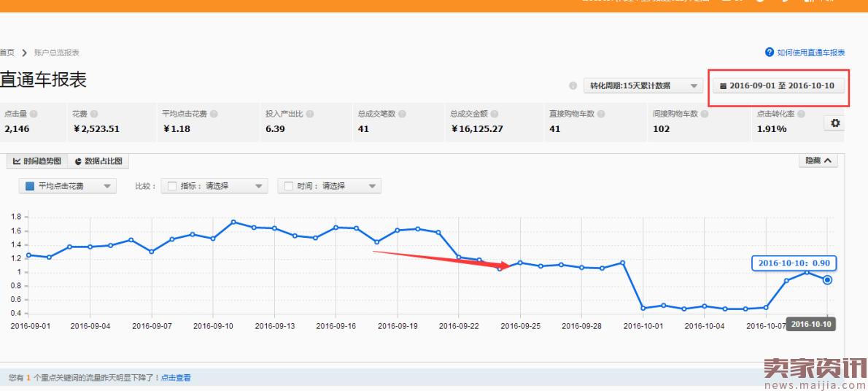Click breadcrumb arrow after 首页
Screen dimensions: 868x391
24,53
